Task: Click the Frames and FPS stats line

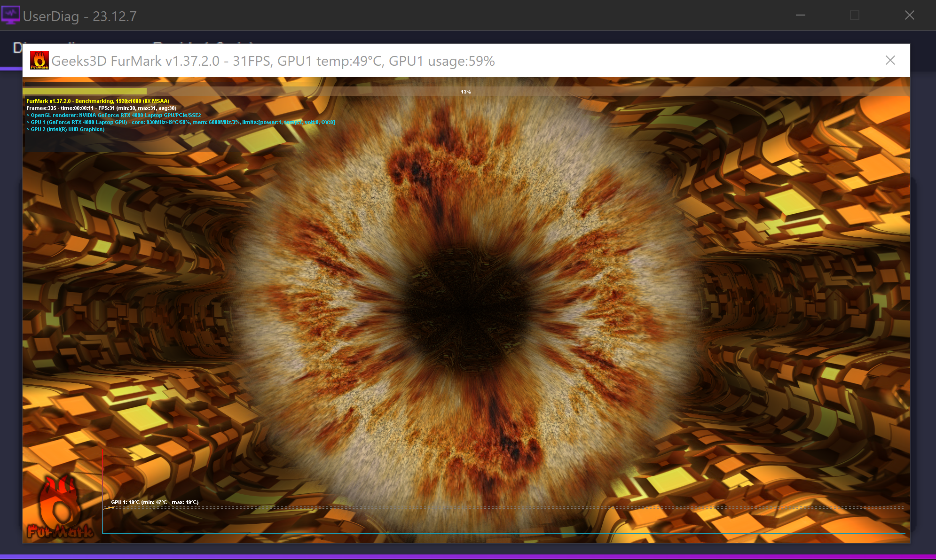Action: click(101, 108)
